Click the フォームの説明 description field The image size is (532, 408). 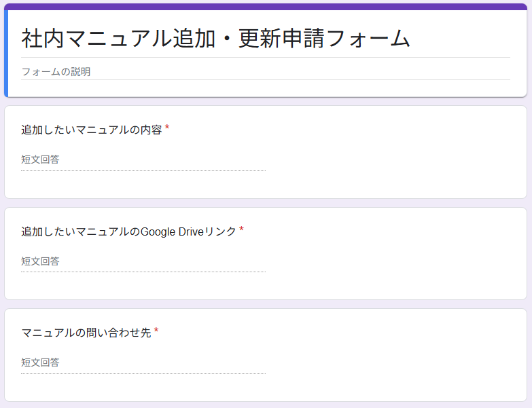click(56, 71)
